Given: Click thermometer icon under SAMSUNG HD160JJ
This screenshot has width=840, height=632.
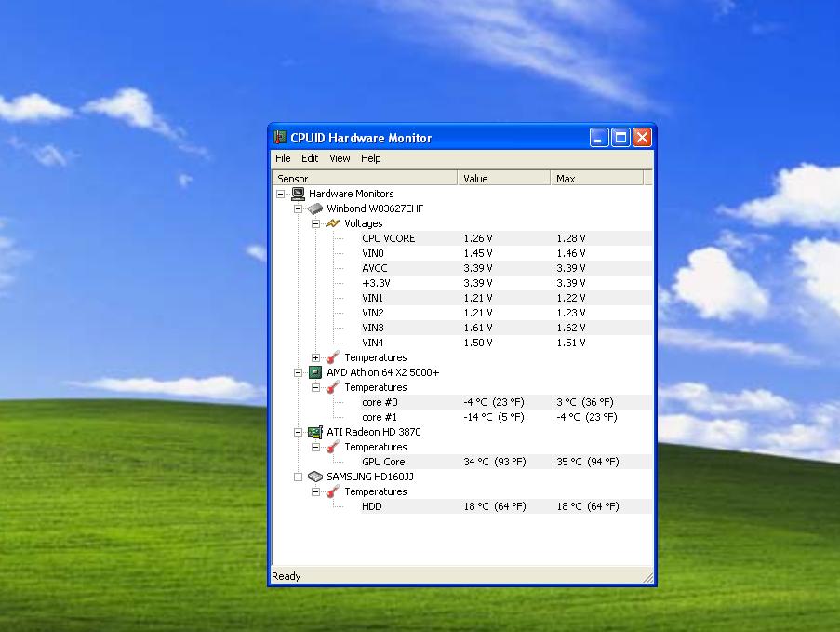Looking at the screenshot, I should point(333,491).
